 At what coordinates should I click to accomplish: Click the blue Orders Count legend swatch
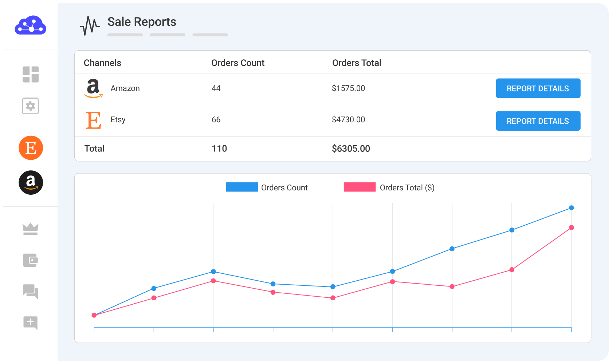tap(242, 187)
